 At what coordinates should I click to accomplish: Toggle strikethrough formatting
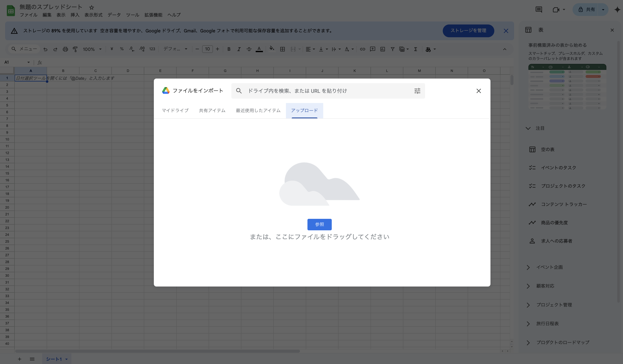249,49
